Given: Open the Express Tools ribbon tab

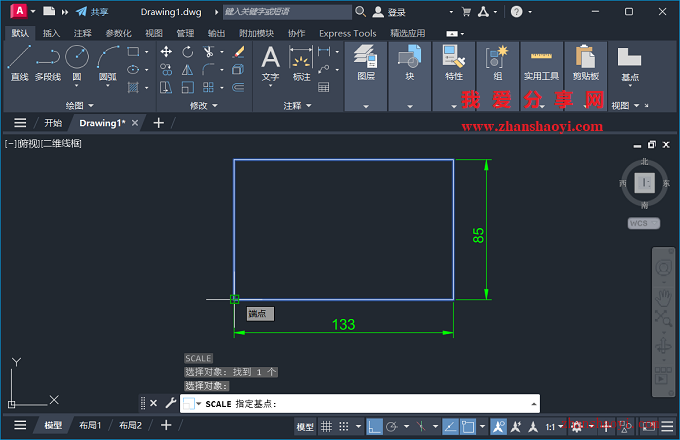Looking at the screenshot, I should coord(348,33).
